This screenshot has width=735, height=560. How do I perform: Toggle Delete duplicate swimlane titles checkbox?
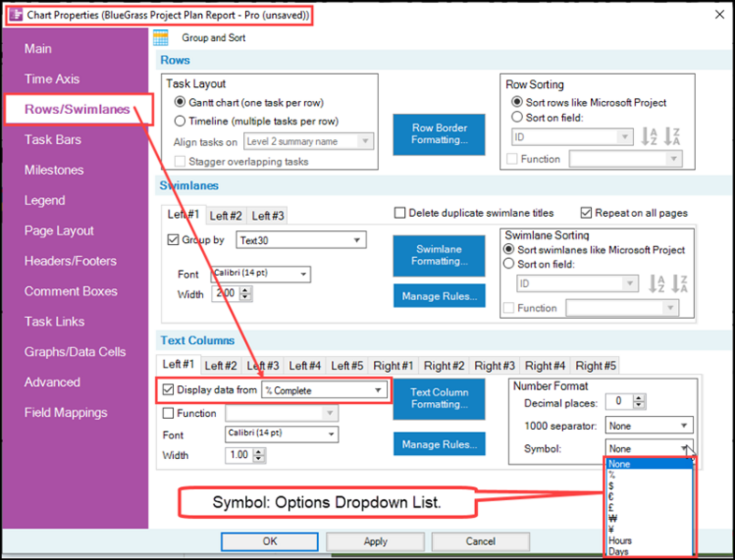[400, 213]
